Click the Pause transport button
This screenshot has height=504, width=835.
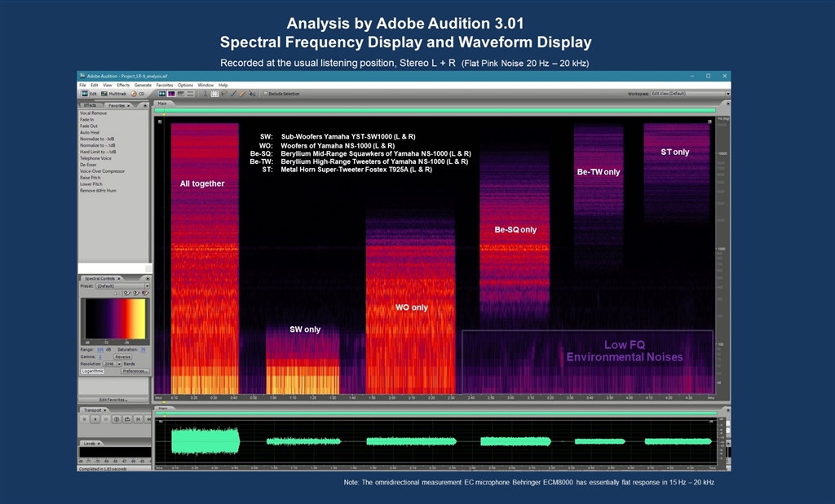coord(105,419)
